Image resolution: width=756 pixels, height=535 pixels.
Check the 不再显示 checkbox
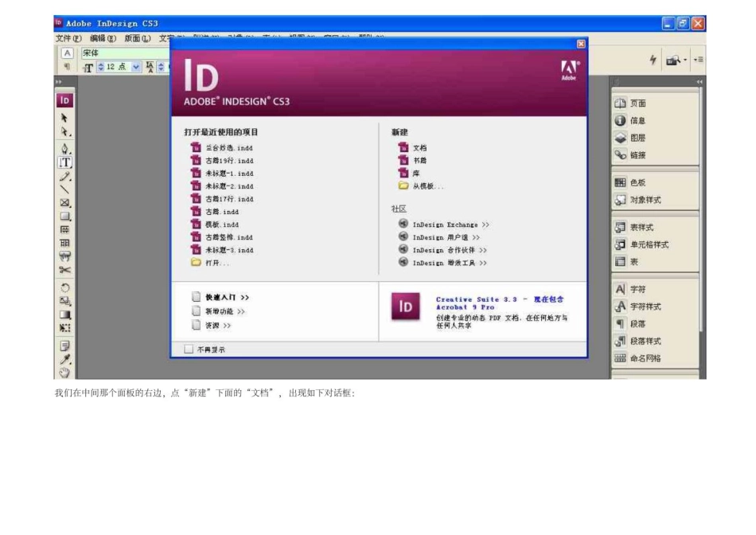(x=189, y=349)
